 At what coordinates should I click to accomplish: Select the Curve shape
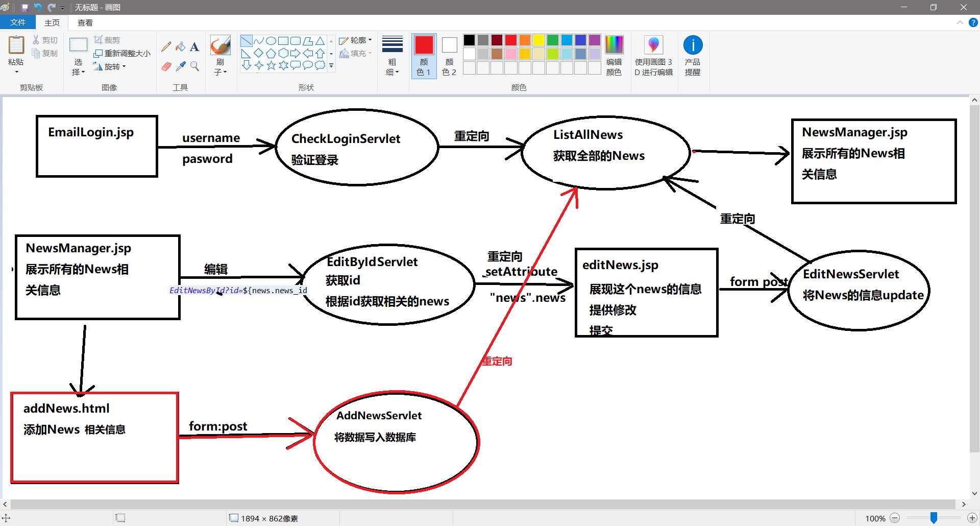(x=259, y=41)
